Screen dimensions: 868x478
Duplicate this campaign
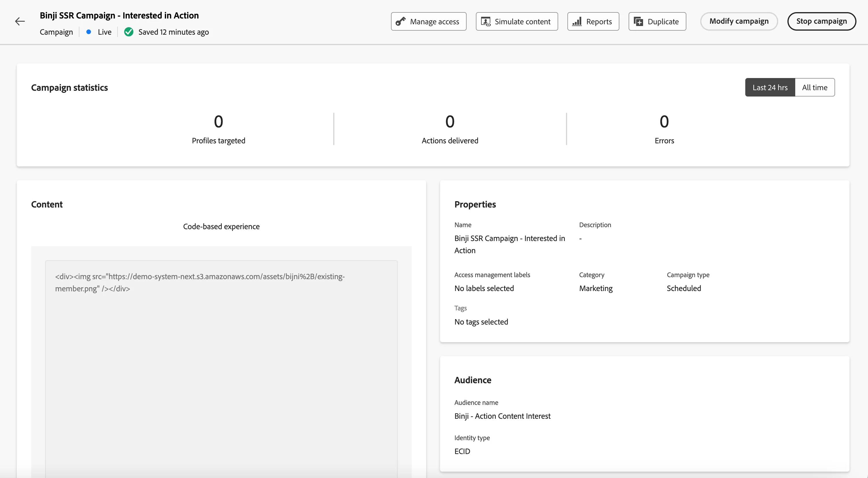tap(657, 22)
